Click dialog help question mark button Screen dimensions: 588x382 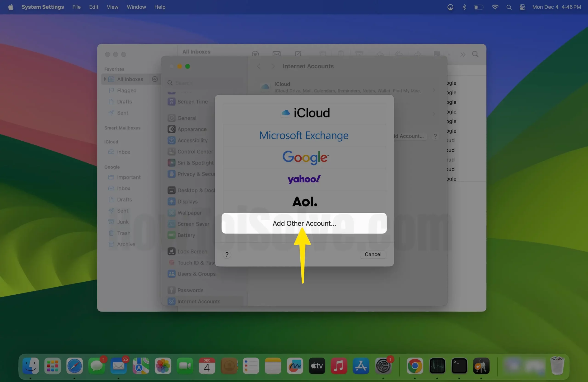pyautogui.click(x=226, y=254)
